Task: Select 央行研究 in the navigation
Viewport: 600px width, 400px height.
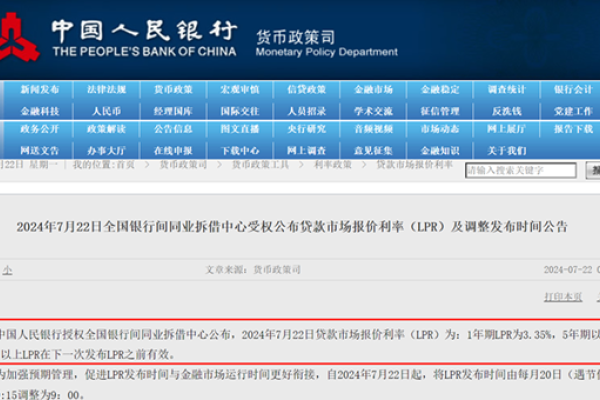Action: (x=307, y=129)
